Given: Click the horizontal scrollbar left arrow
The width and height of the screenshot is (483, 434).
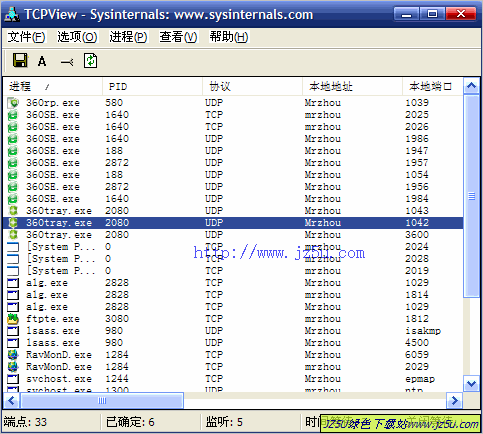Looking at the screenshot, I should [12, 400].
